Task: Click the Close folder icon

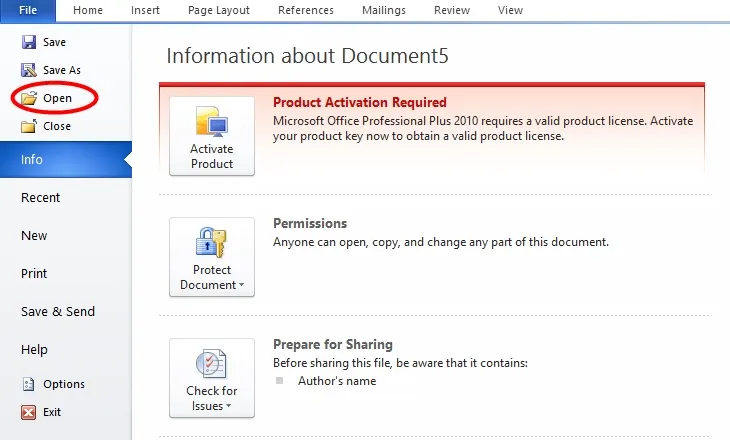Action: pos(29,126)
